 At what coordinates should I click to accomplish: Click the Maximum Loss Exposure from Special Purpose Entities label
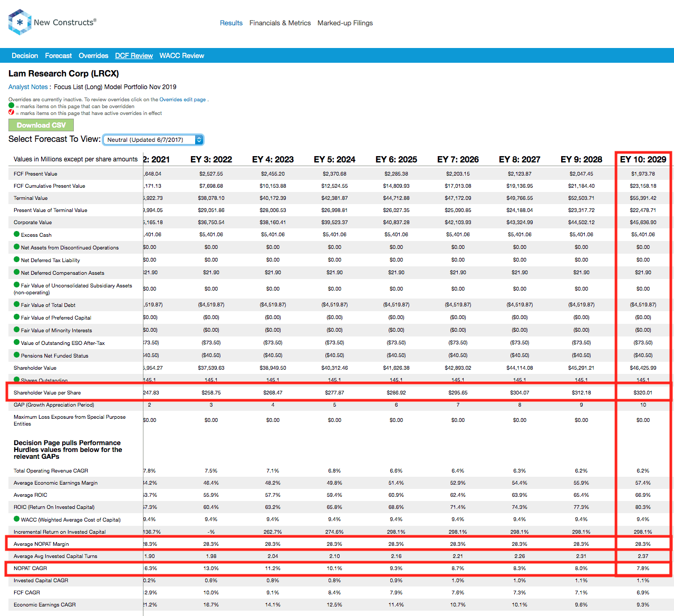pos(70,420)
